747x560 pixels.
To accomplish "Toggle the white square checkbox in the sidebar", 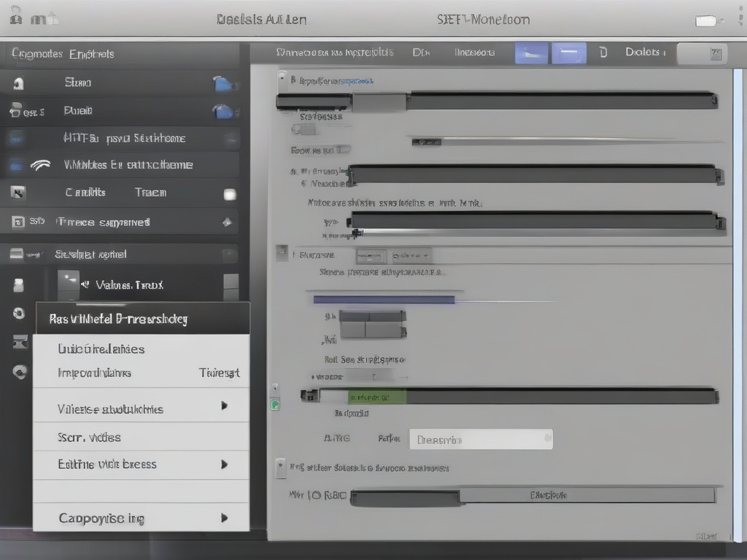I will click(x=230, y=194).
